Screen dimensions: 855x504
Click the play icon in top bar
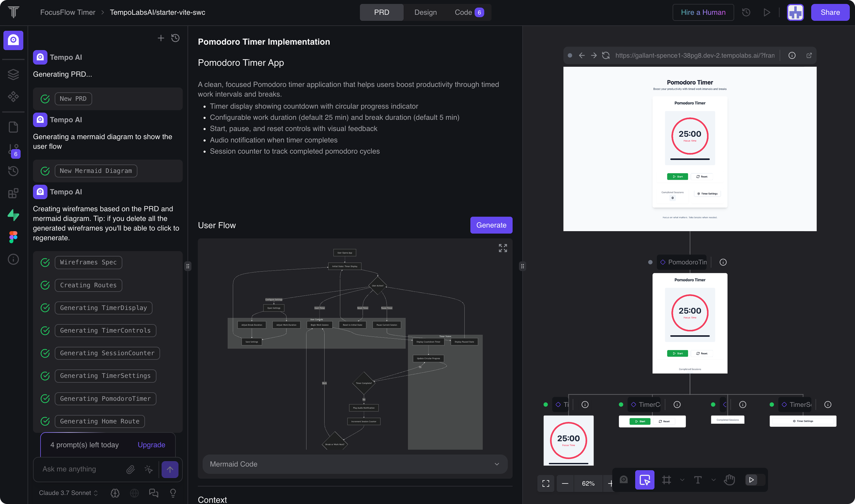766,12
